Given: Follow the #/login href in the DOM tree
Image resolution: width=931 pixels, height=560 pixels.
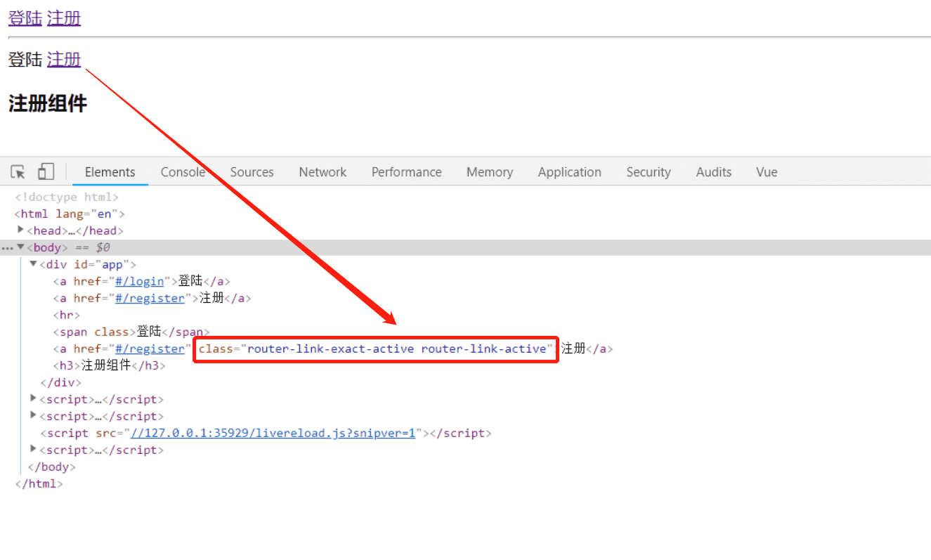Looking at the screenshot, I should pyautogui.click(x=140, y=281).
